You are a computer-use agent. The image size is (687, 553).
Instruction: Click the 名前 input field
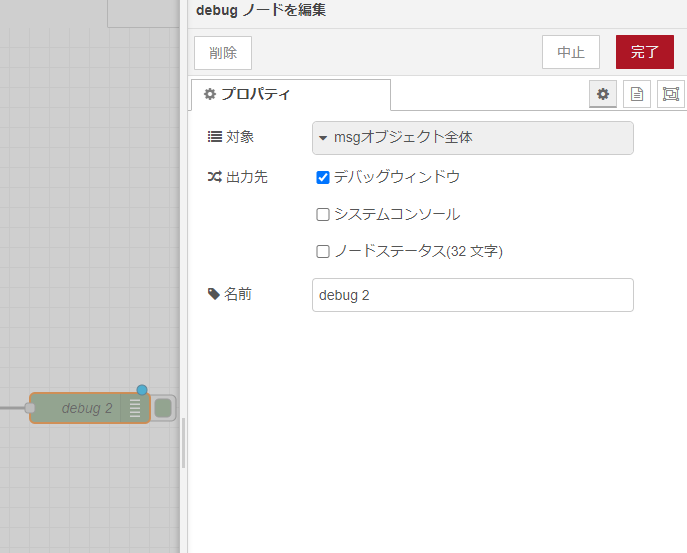coord(473,295)
